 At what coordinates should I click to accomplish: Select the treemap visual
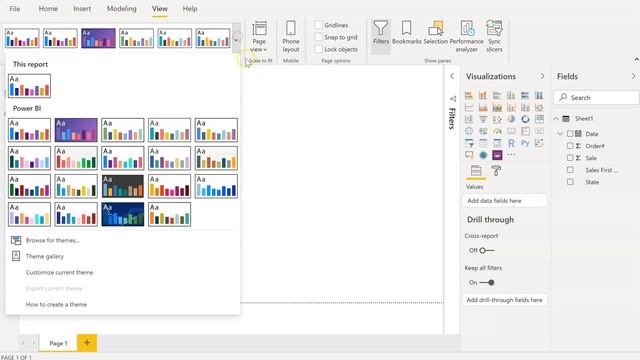pyautogui.click(x=539, y=119)
